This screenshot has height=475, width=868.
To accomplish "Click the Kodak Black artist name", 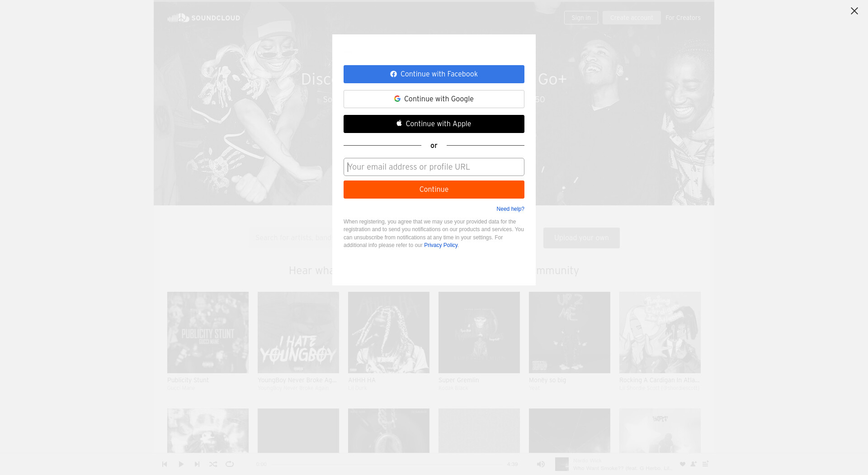I will pyautogui.click(x=453, y=388).
